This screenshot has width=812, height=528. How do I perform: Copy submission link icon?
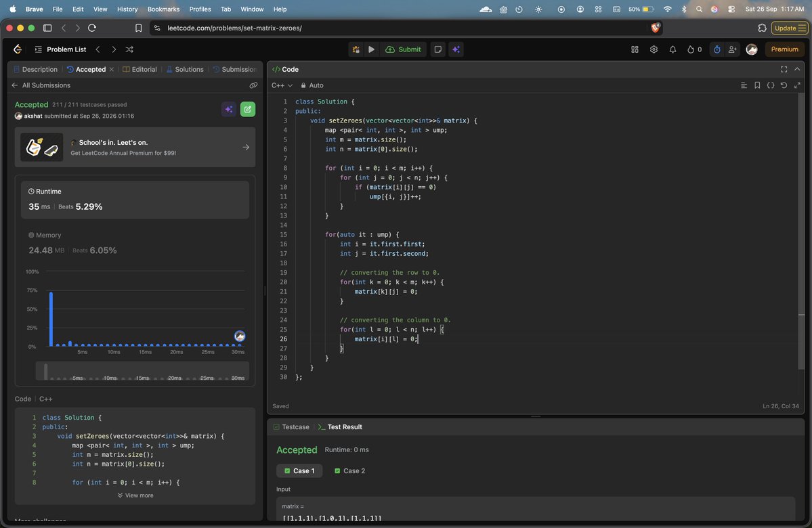(253, 85)
